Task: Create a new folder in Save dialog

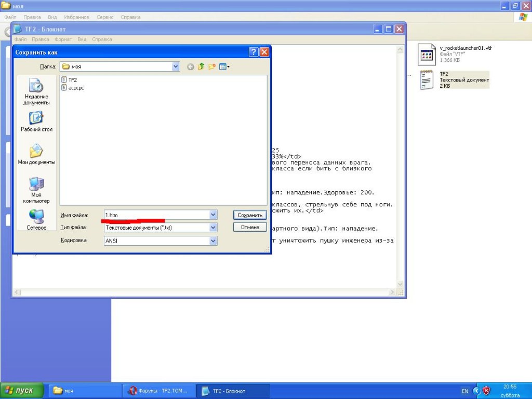Action: [212, 66]
